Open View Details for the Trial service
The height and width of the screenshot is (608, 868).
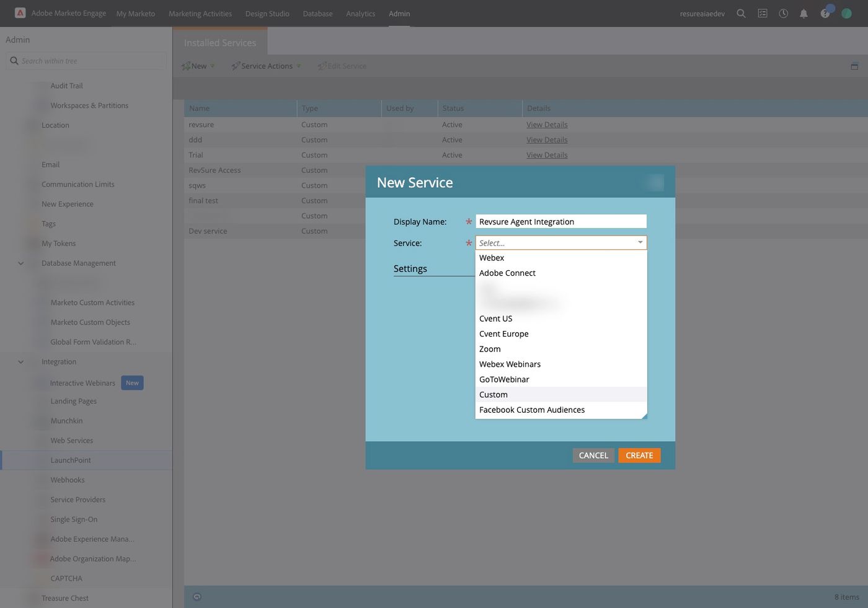547,155
